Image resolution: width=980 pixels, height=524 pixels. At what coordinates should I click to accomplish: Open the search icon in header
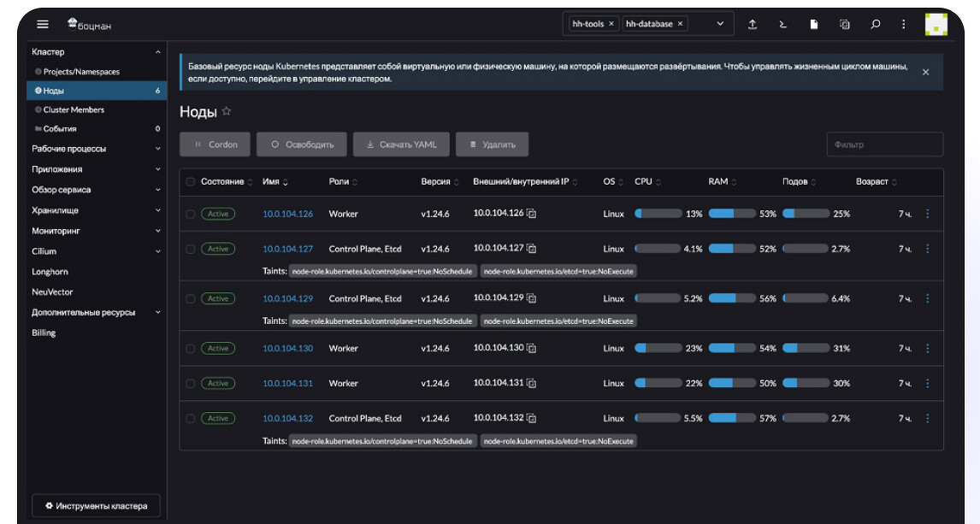pyautogui.click(x=876, y=24)
